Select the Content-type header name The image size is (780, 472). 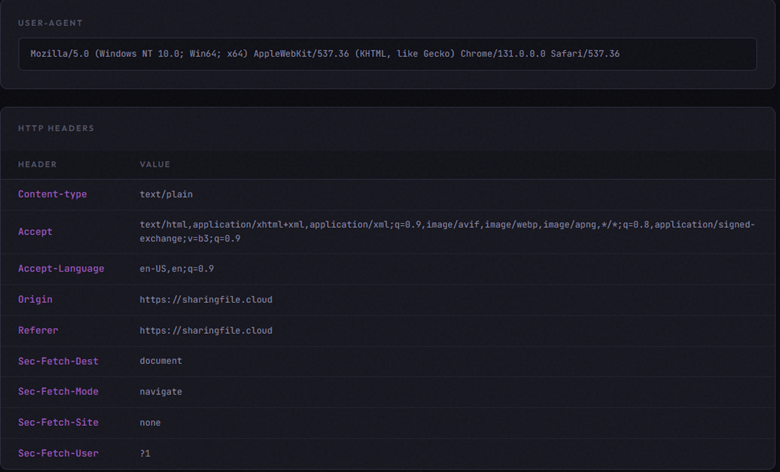pyautogui.click(x=52, y=194)
